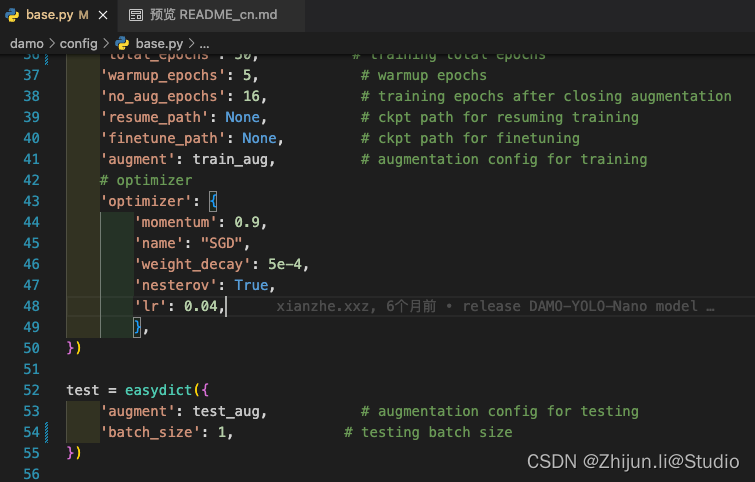Click the train_aug variable on line 41

click(230, 159)
